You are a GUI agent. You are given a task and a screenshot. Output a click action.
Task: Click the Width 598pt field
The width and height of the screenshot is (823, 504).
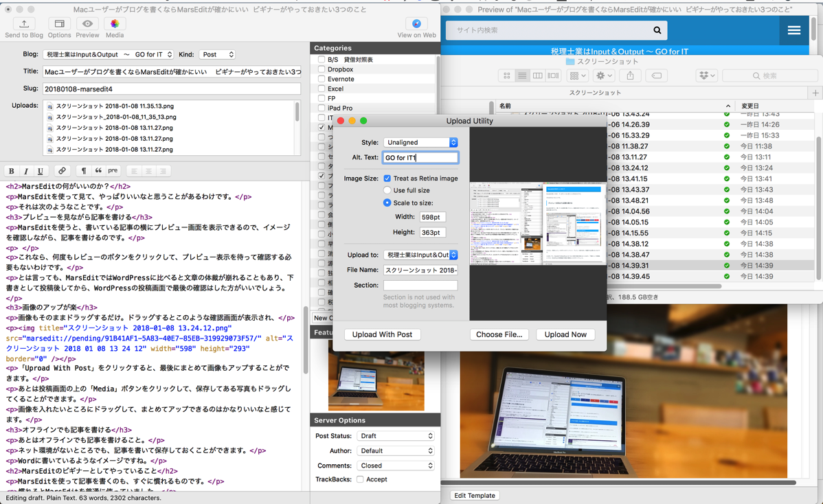pos(433,217)
